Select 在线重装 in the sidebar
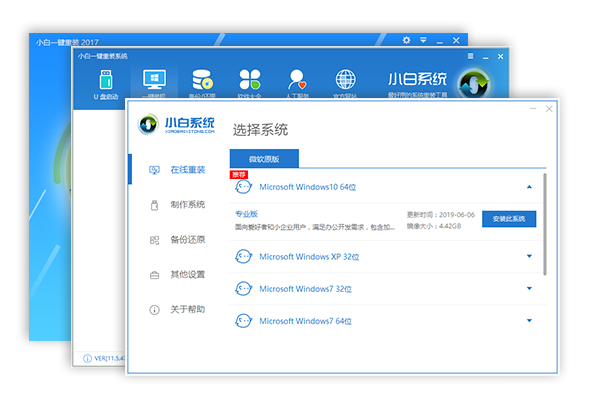This screenshot has height=394, width=594. click(177, 170)
